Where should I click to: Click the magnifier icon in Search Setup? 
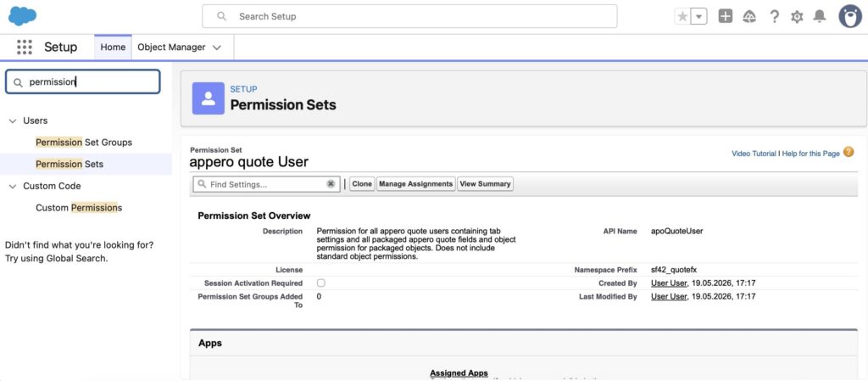[221, 17]
